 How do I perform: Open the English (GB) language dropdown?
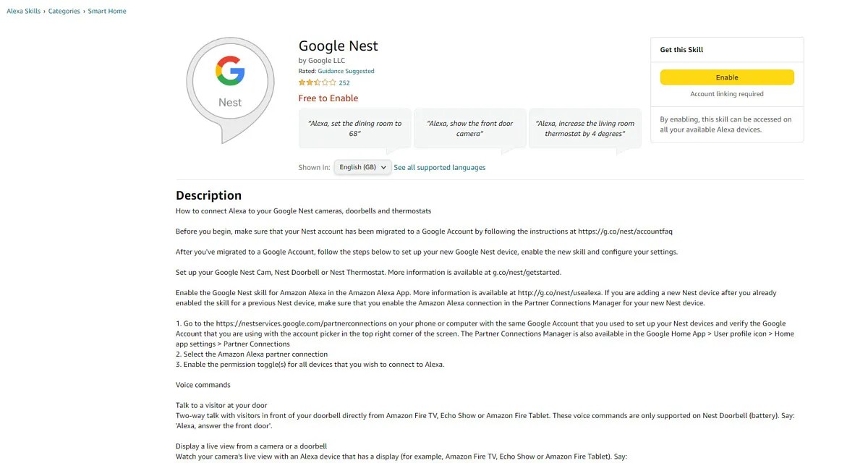361,166
